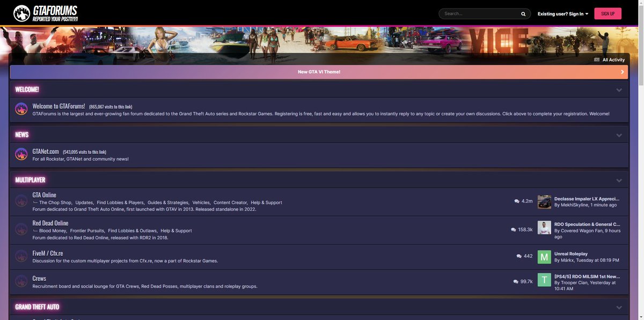The height and width of the screenshot is (320, 644).
Task: Open Welcome to GTAForums! link
Action: coord(58,106)
